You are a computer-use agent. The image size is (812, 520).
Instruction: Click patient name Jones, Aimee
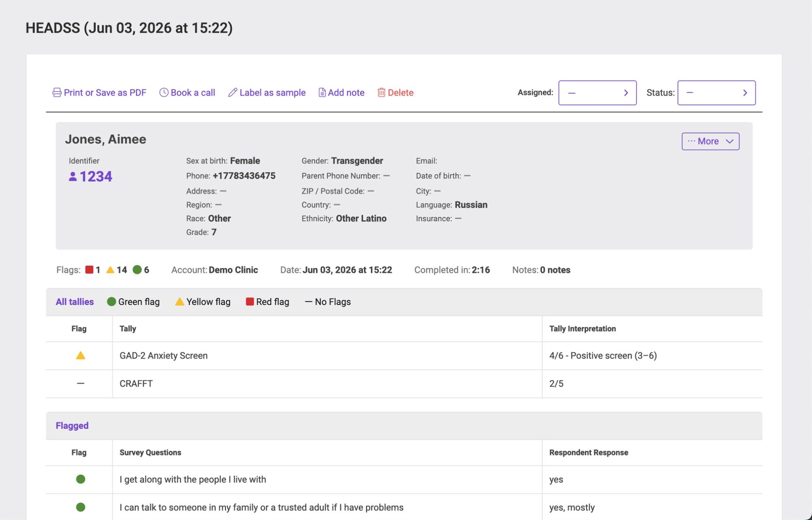[x=106, y=139]
